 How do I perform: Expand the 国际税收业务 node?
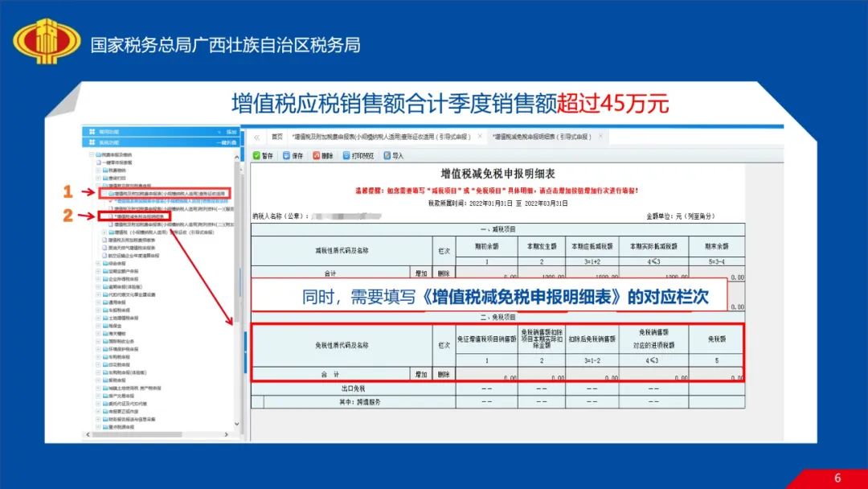(x=98, y=341)
